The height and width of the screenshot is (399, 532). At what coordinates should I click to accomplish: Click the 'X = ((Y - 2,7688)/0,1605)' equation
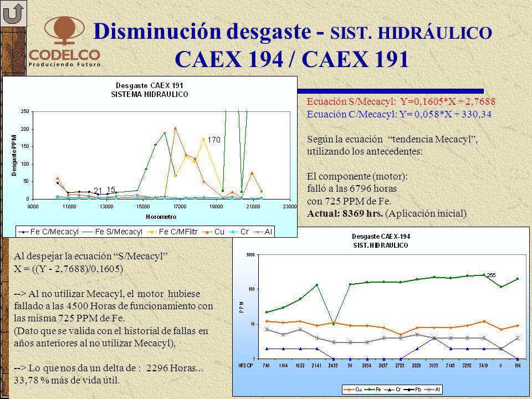69,269
